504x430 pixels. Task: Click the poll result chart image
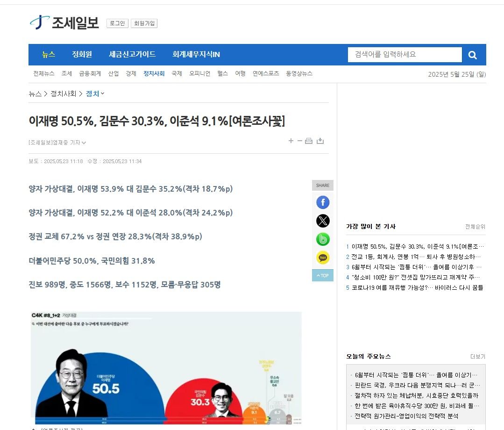click(x=166, y=369)
